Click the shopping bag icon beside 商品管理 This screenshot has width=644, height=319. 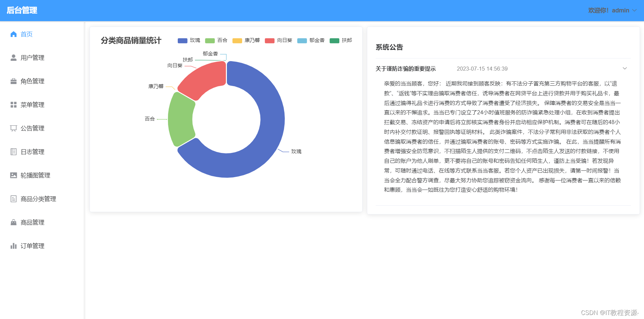[x=13, y=222]
